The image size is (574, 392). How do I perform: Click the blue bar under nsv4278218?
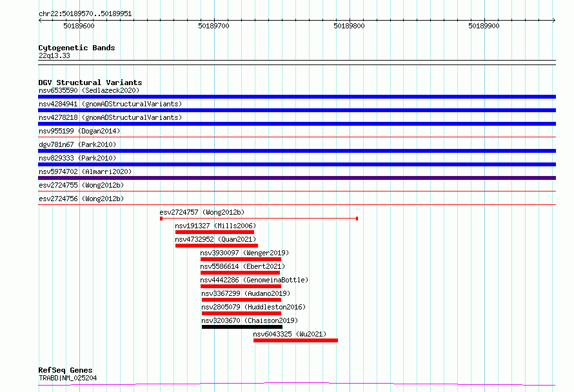click(x=297, y=124)
